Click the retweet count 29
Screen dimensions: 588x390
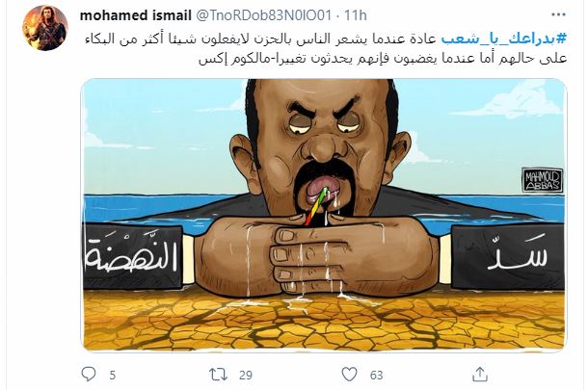coord(246,375)
